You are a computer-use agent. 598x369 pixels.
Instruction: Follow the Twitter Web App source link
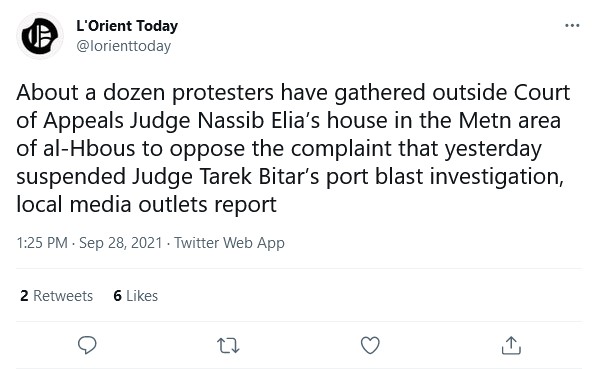229,243
